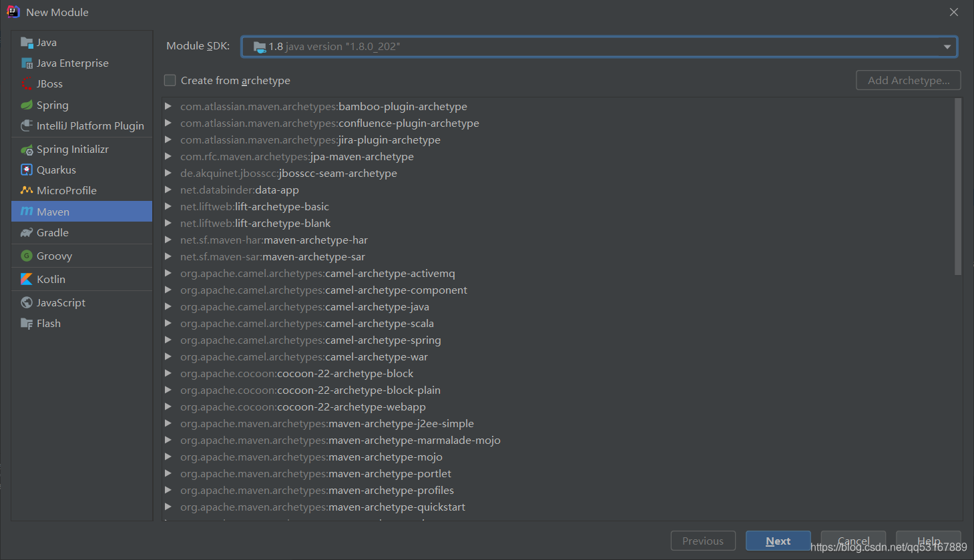Select Quarkus module type

point(81,170)
